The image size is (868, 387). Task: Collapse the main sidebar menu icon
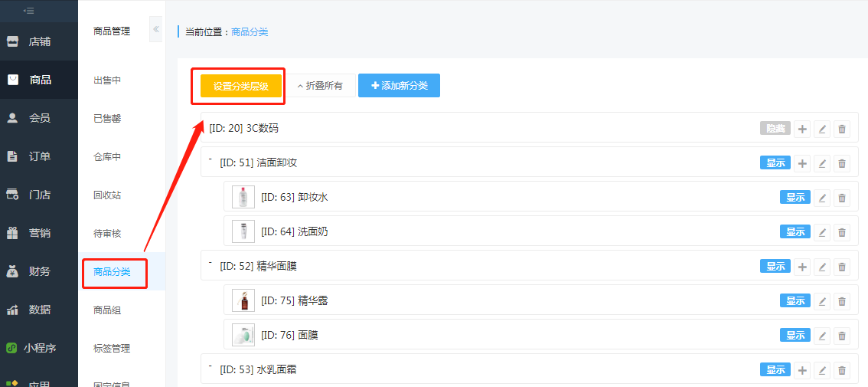click(x=29, y=11)
